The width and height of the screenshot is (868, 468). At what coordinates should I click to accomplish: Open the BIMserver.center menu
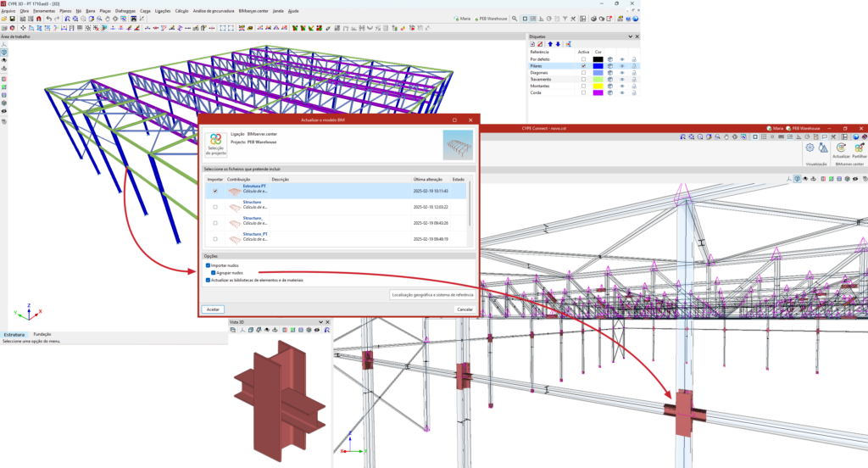pyautogui.click(x=253, y=11)
